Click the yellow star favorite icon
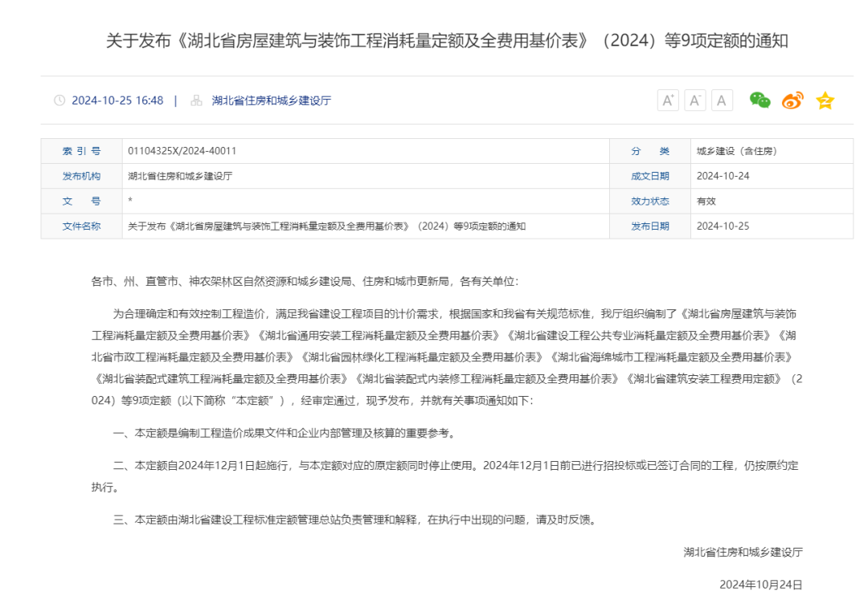Viewport: 868px width, 608px height. (825, 100)
